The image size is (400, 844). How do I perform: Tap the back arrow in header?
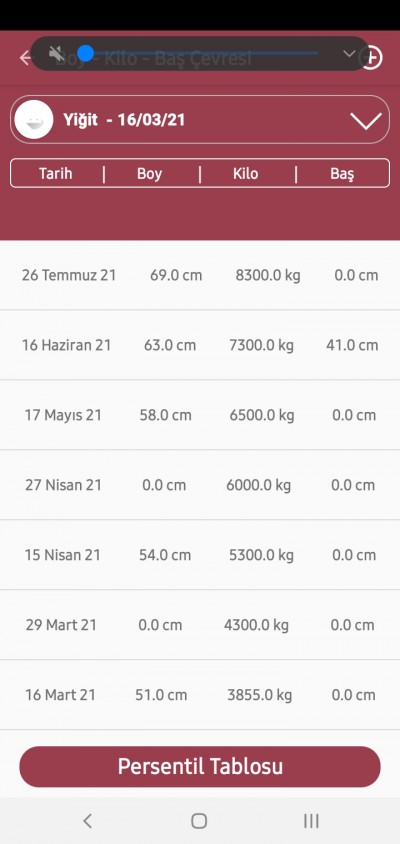tap(25, 58)
